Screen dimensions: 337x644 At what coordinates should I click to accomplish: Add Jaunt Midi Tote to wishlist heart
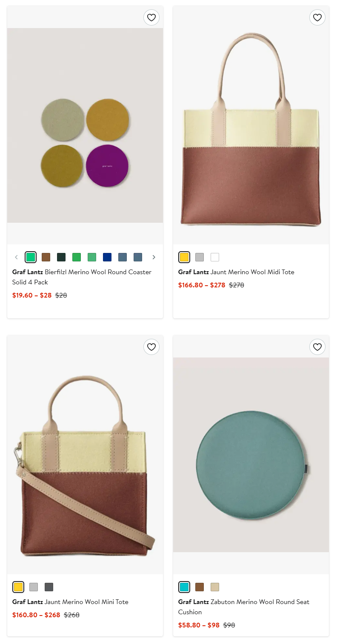pos(317,17)
